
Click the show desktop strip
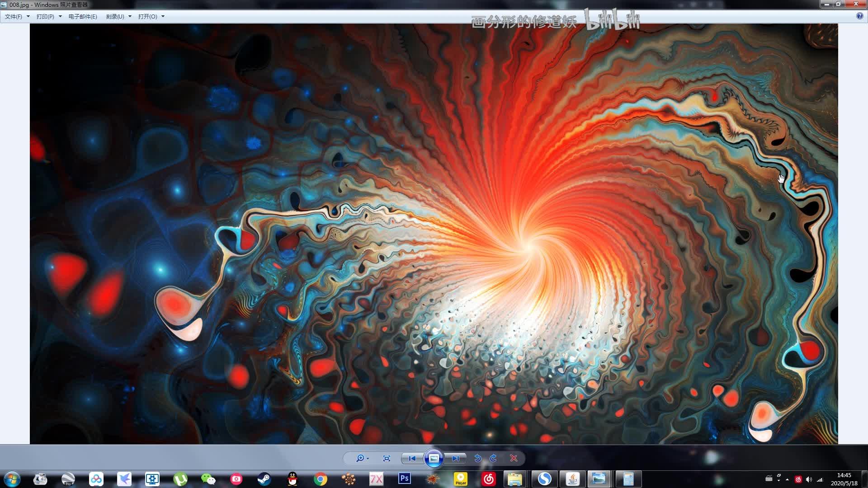coord(864,479)
